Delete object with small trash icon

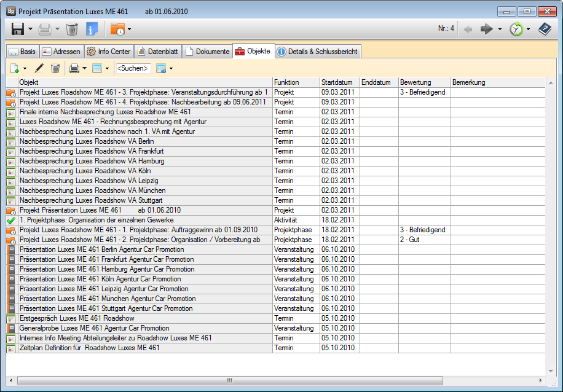coord(55,68)
